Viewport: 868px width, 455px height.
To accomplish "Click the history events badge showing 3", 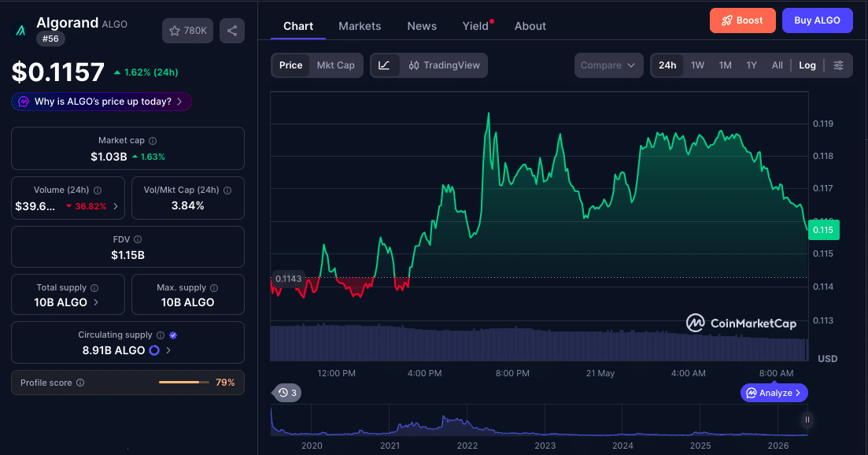I will (288, 393).
